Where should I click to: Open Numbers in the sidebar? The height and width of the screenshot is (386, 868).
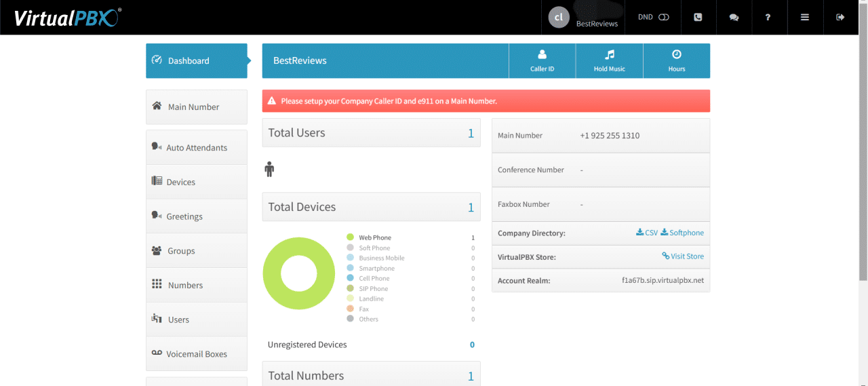197,286
